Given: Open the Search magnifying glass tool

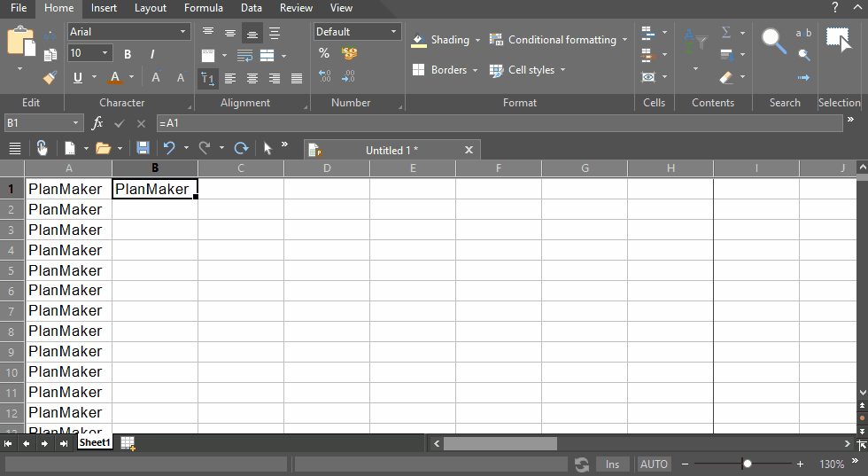Looking at the screenshot, I should (x=773, y=41).
